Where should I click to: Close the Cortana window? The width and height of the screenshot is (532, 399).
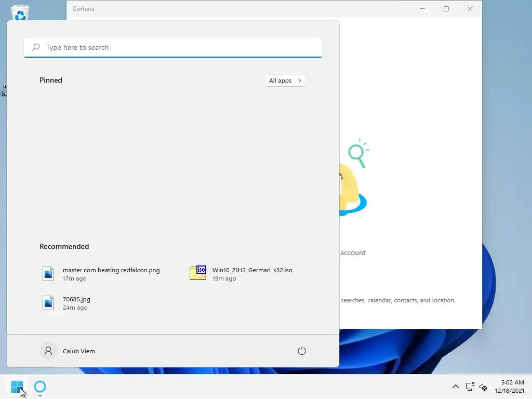point(470,9)
